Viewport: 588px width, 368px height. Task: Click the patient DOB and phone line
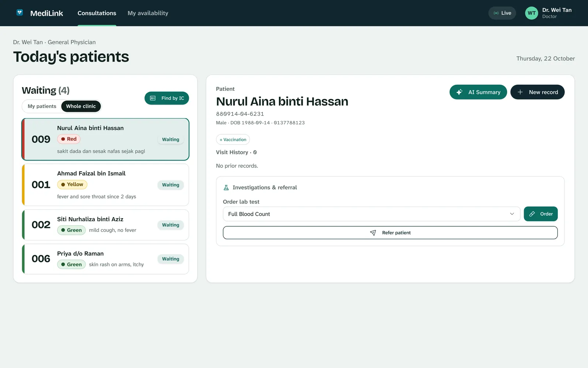(260, 123)
